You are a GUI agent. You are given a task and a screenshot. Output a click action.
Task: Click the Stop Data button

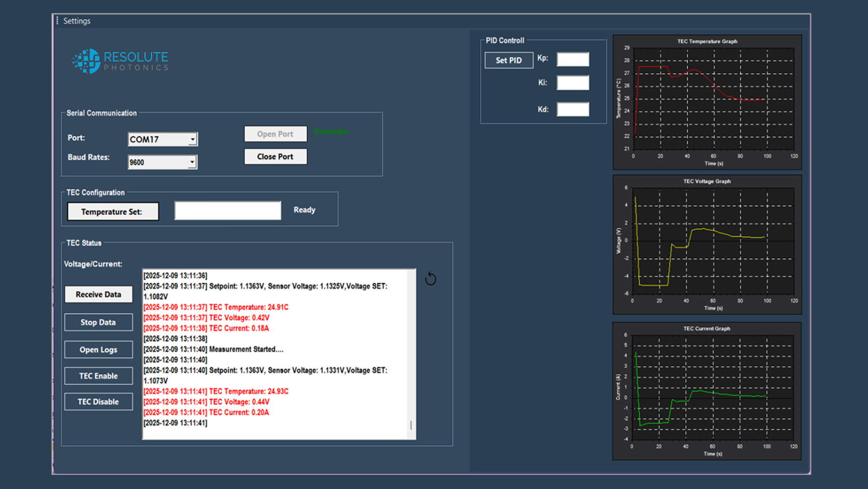[98, 322]
